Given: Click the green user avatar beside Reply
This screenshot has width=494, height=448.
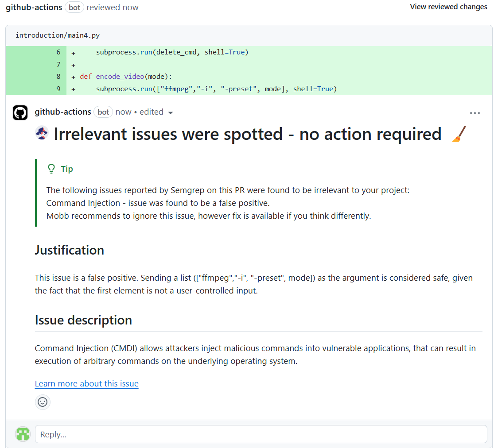Looking at the screenshot, I should pyautogui.click(x=23, y=434).
